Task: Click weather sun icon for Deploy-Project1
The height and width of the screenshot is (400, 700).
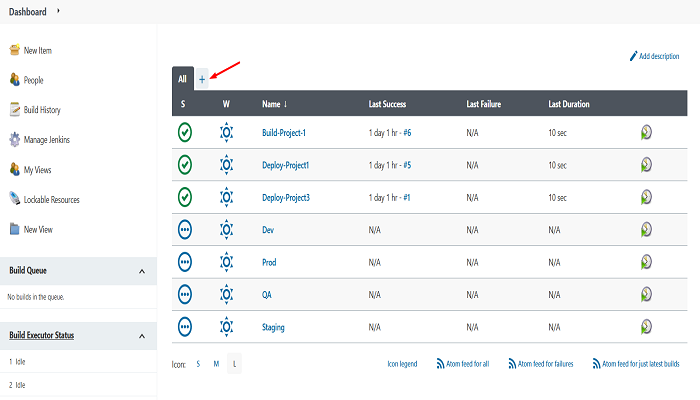Action: 226,165
